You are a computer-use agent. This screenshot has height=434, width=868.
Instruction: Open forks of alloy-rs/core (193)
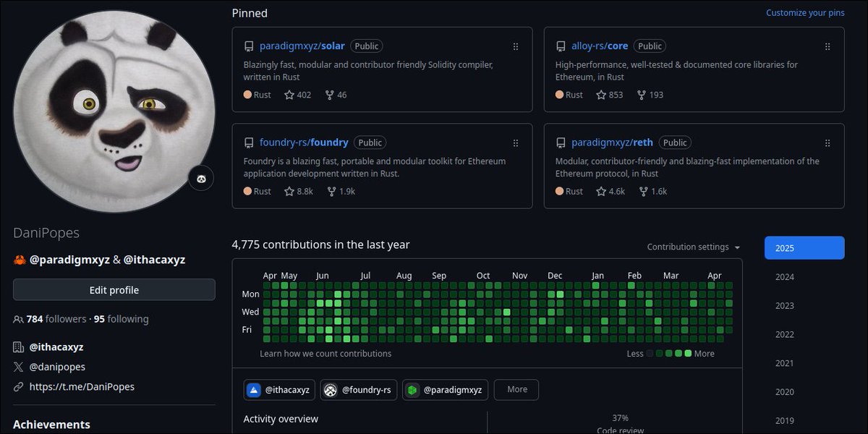click(x=650, y=95)
